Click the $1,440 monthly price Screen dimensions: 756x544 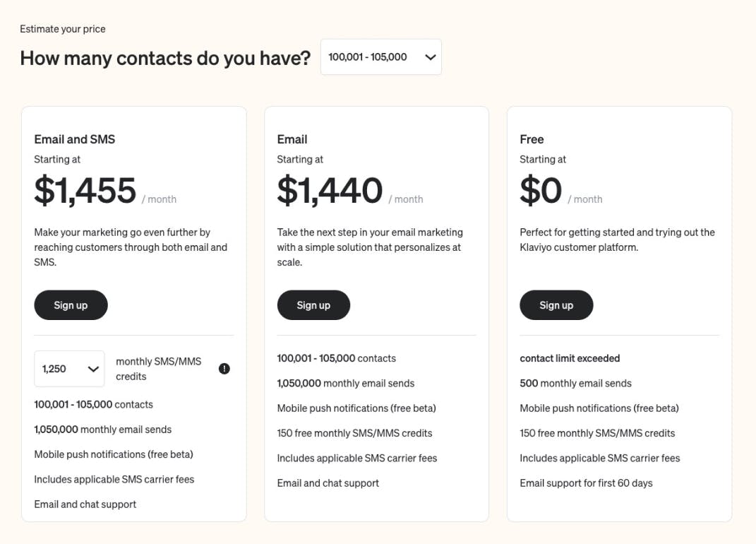coord(330,191)
